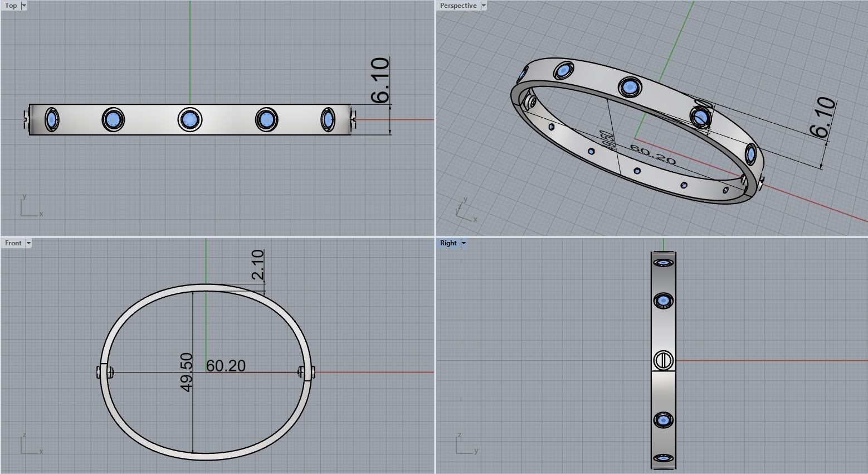Screen dimensions: 868x474
Task: Click the 60.20 dimension in Front view
Action: tap(226, 366)
